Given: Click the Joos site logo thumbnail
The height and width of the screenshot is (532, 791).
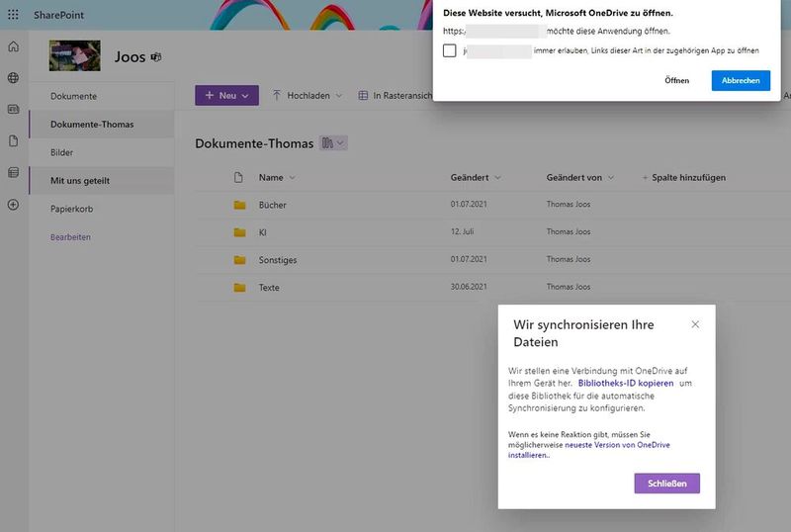Looking at the screenshot, I should pos(75,55).
